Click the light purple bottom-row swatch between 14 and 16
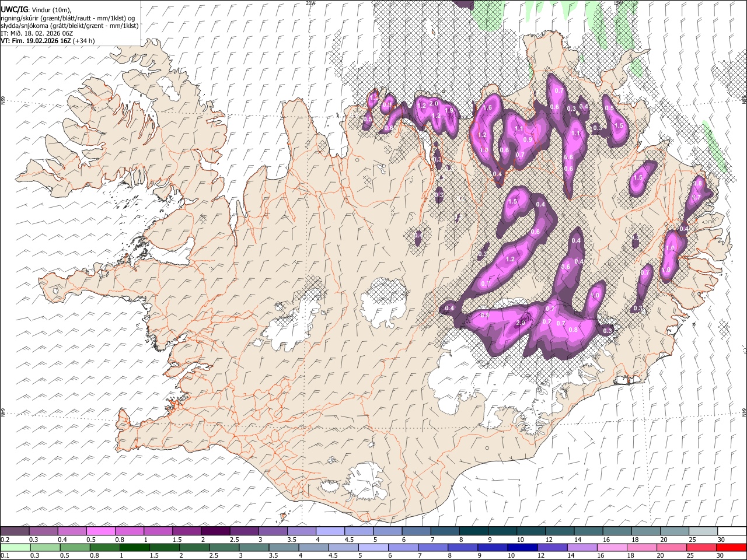The width and height of the screenshot is (747, 560). pos(582,547)
